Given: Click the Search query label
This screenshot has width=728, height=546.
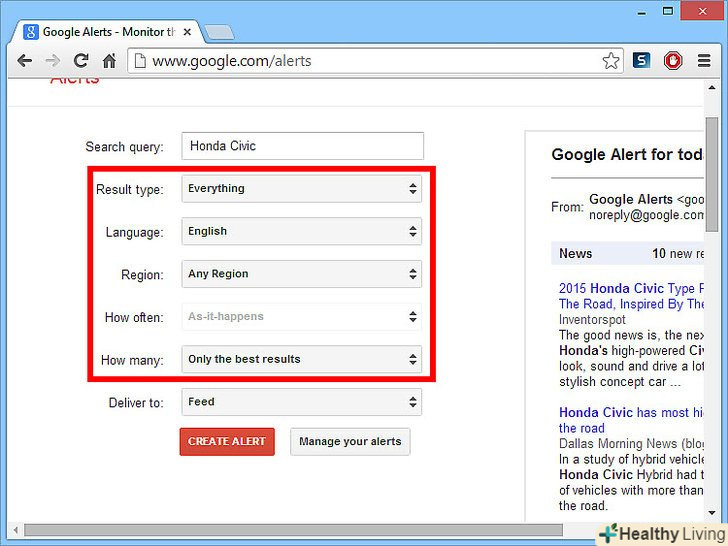Looking at the screenshot, I should click(124, 147).
